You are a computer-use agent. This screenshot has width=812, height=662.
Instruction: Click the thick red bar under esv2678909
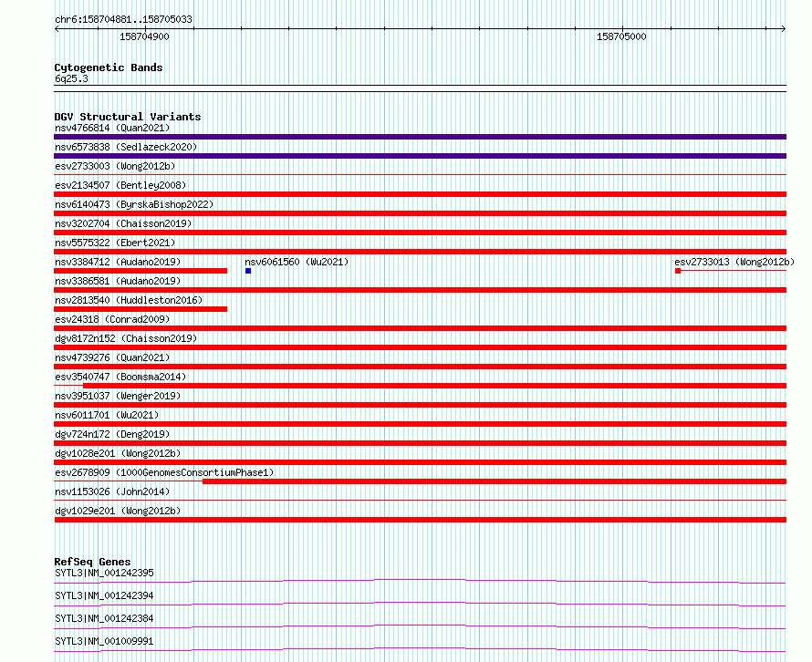494,481
